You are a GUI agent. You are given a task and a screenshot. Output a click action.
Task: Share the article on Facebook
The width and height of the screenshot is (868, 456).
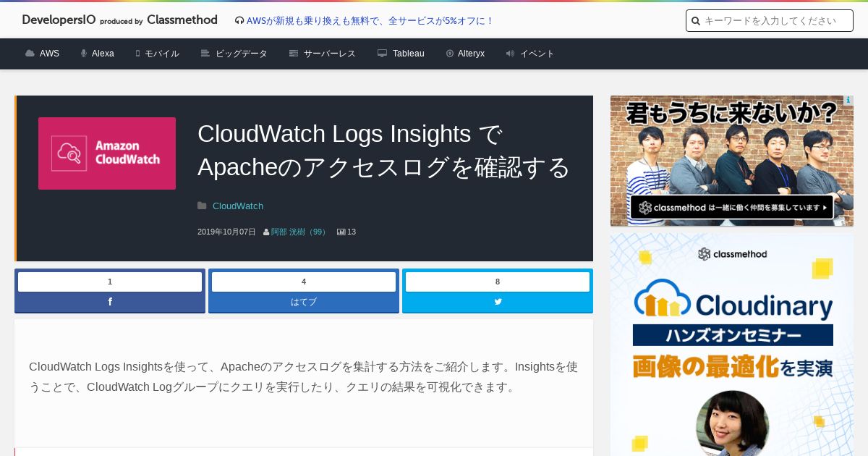click(110, 302)
